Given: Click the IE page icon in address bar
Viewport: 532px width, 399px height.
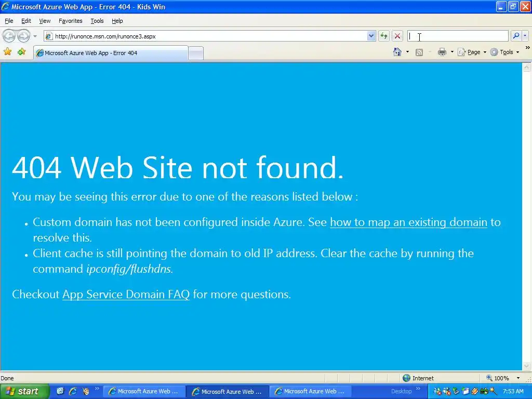Looking at the screenshot, I should 49,36.
